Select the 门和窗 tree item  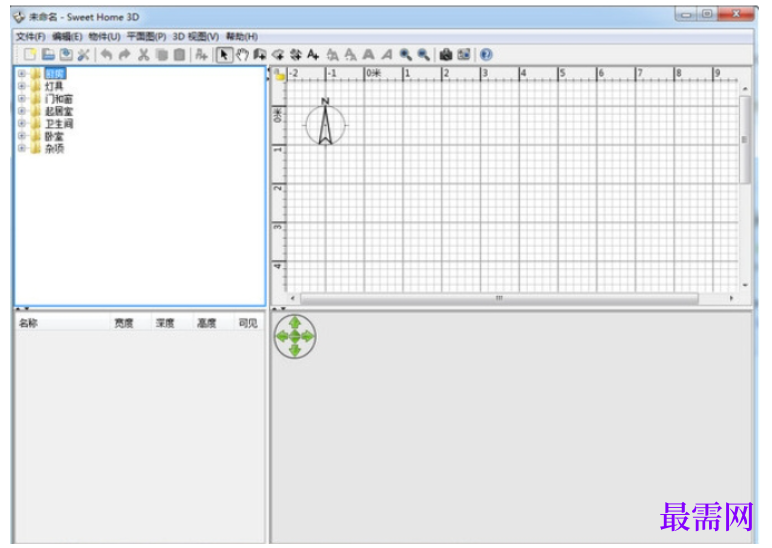[x=59, y=98]
